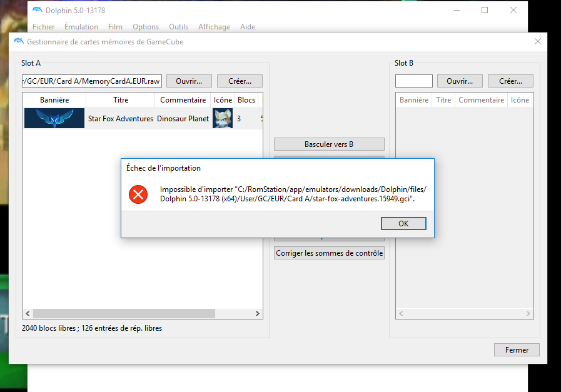Image resolution: width=561 pixels, height=392 pixels.
Task: Focus the Slot A memory card path field
Action: point(91,81)
